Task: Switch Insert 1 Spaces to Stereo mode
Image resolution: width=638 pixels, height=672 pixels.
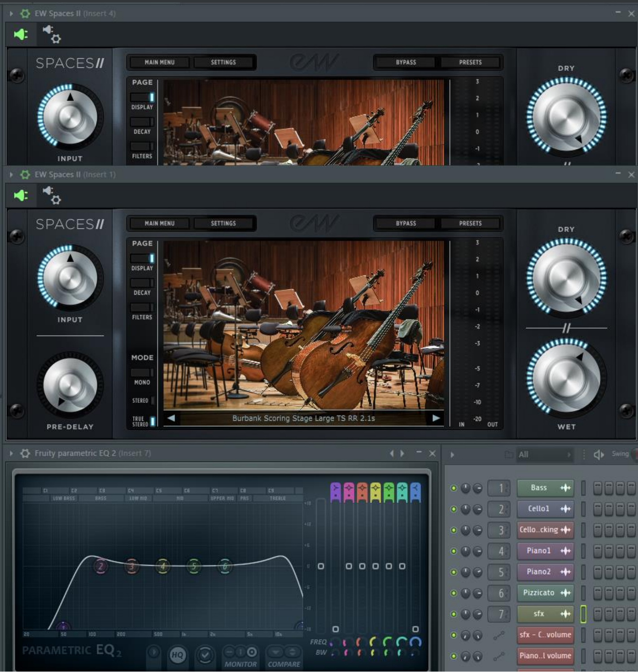Action: point(153,400)
